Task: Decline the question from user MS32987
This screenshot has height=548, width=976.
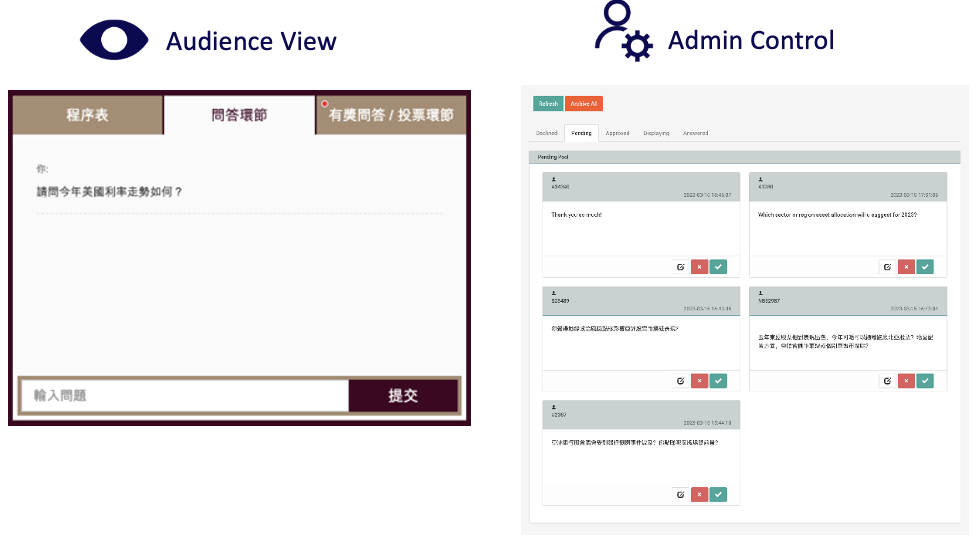Action: click(x=906, y=381)
